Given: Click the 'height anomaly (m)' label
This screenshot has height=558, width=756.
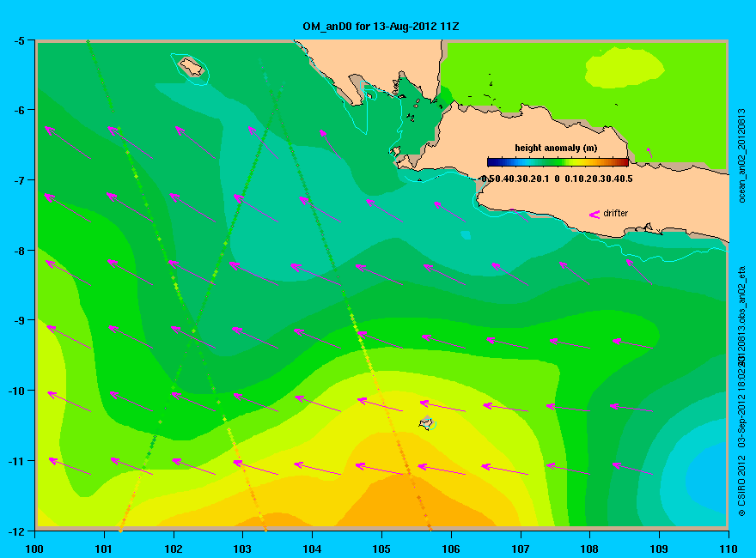Looking at the screenshot, I should click(556, 148).
